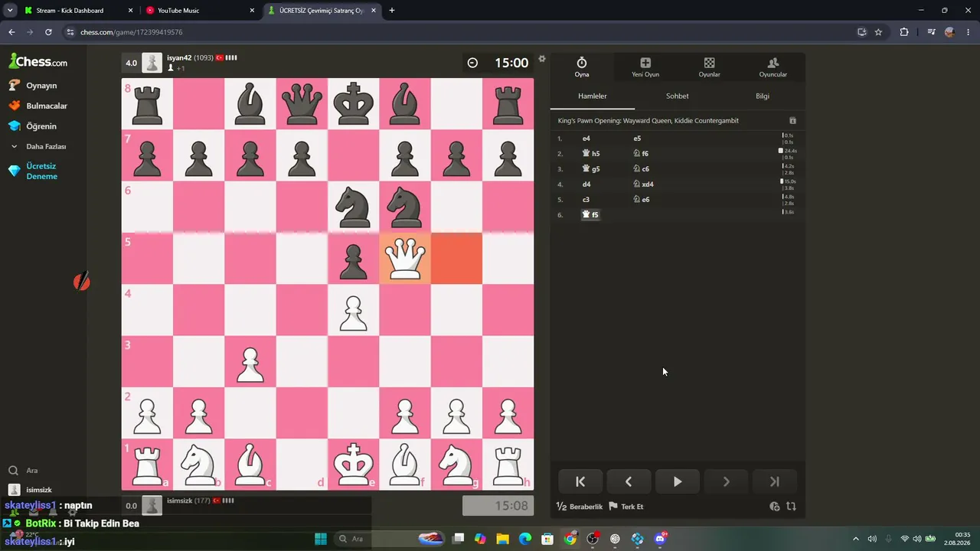Play through the moves automatically
This screenshot has width=980, height=551.
[678, 481]
